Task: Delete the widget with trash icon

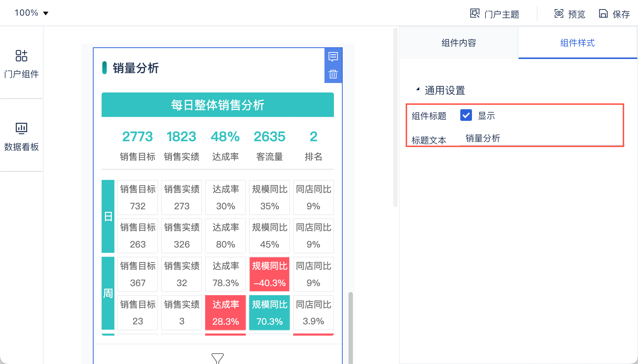Action: coord(333,74)
